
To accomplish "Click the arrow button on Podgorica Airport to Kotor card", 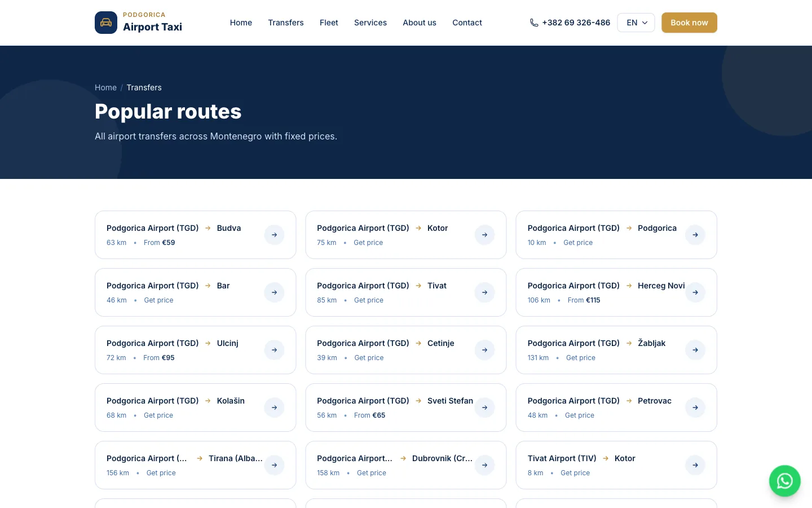I will pos(484,235).
